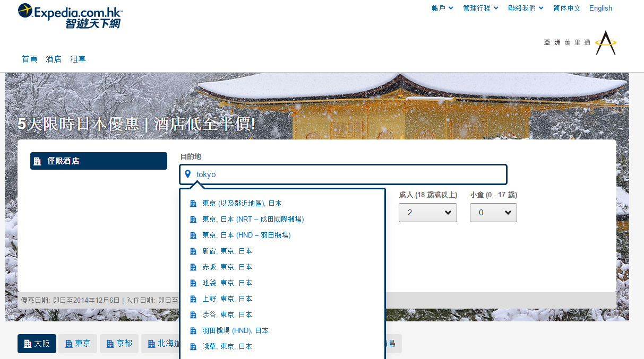Viewport: 644px width, 359px height.
Task: Click the hotel icon on 僅限酒店 tab
Action: [x=38, y=161]
